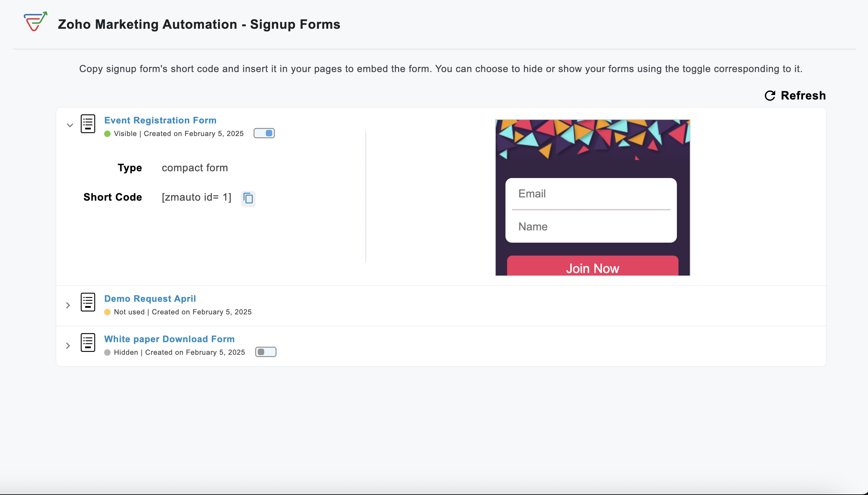Open the White paper Download Form link
The width and height of the screenshot is (868, 495).
(169, 339)
